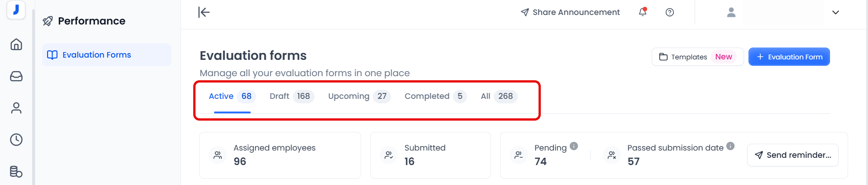Show the All forms tab

tap(498, 96)
